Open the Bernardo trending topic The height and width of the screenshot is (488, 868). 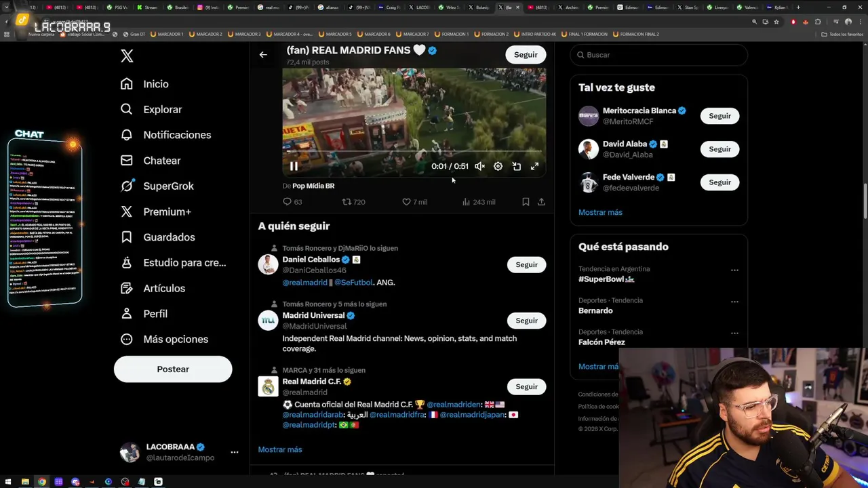[595, 310]
